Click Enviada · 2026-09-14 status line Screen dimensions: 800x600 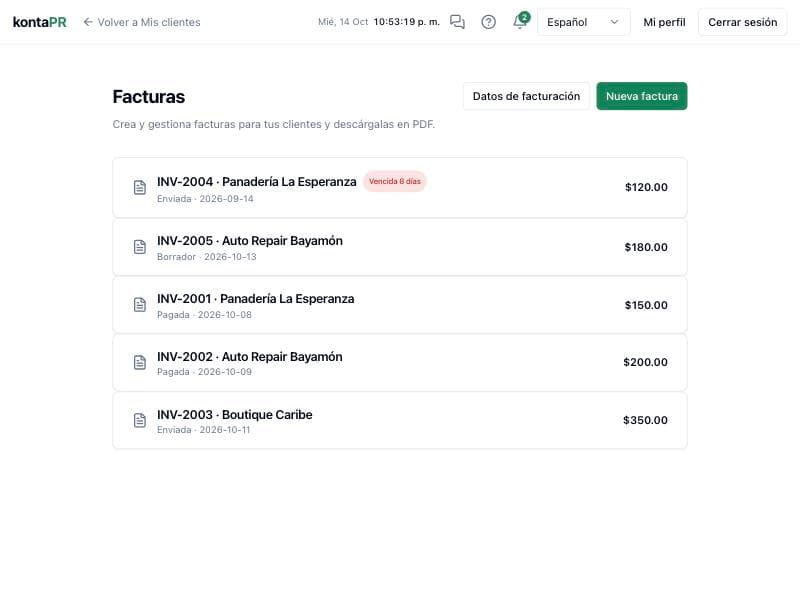tap(205, 199)
